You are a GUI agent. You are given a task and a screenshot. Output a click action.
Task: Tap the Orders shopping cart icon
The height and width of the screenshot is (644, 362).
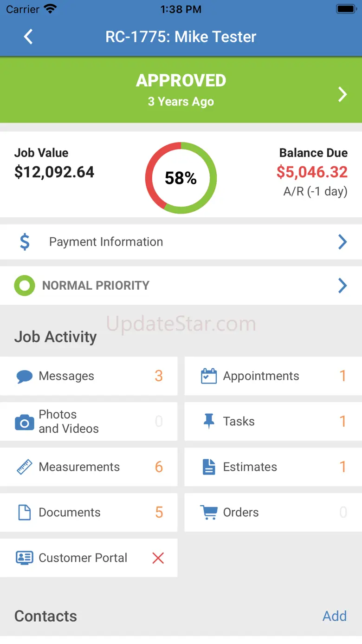tap(209, 513)
